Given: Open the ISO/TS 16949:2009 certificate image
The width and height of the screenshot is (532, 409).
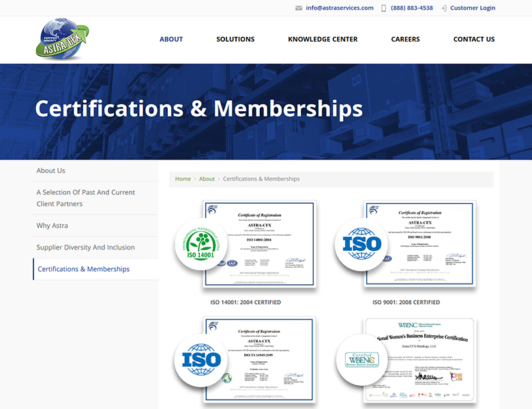Looking at the screenshot, I should (x=260, y=360).
